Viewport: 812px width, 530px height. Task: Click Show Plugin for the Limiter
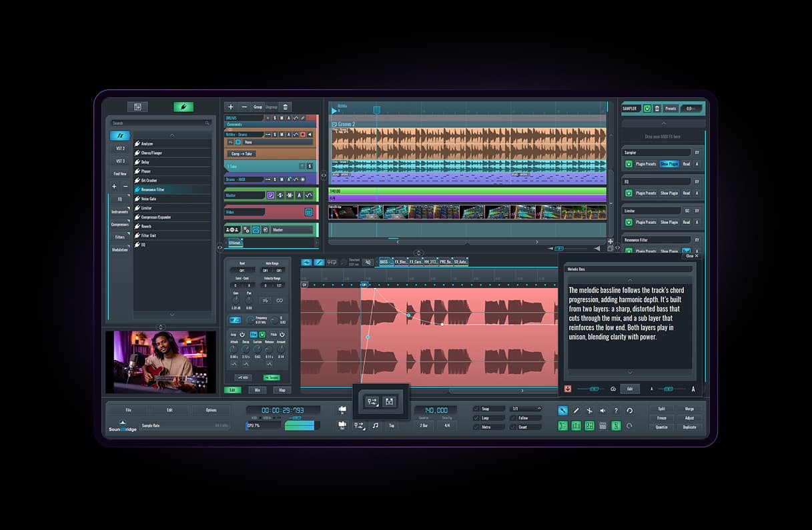click(x=670, y=222)
